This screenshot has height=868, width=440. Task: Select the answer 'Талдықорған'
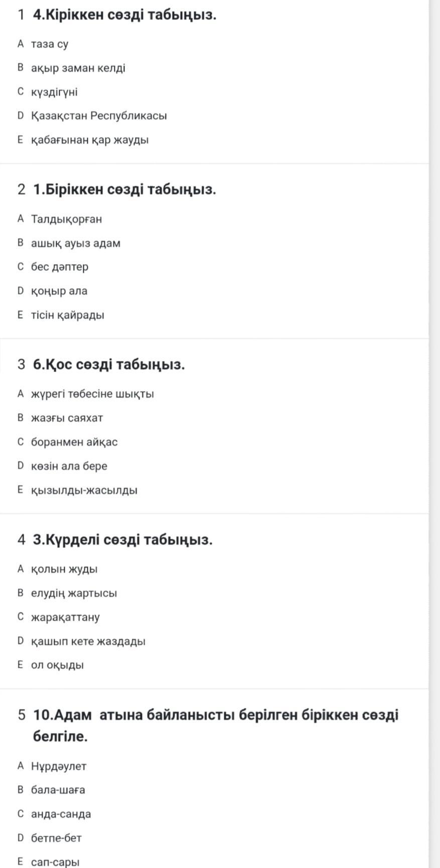[x=66, y=219]
